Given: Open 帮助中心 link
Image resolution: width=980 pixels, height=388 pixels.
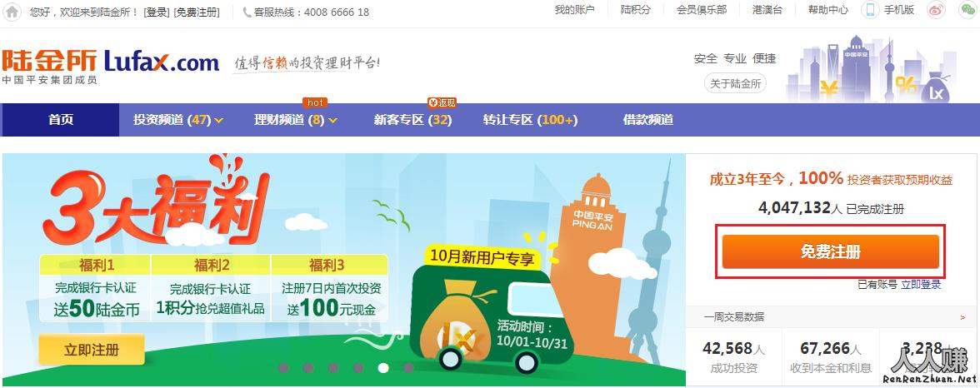Looking at the screenshot, I should [828, 10].
